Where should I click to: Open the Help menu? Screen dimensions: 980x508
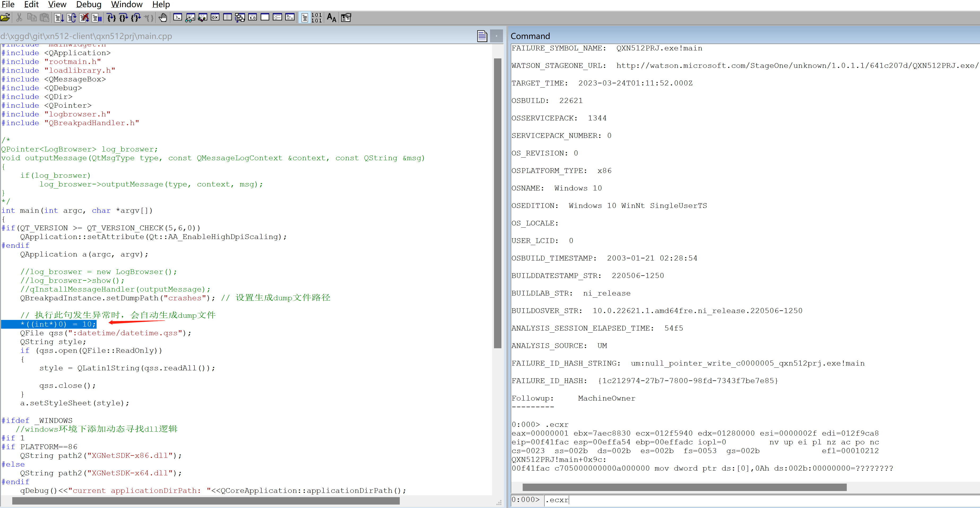161,5
